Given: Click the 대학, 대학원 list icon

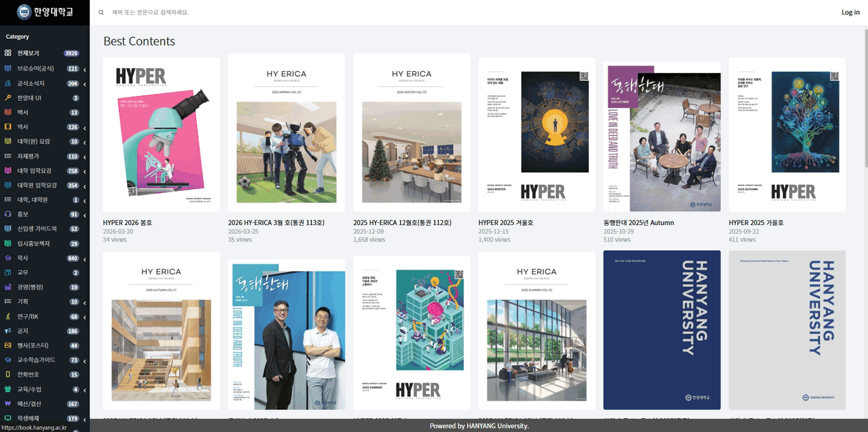Looking at the screenshot, I should tap(8, 200).
